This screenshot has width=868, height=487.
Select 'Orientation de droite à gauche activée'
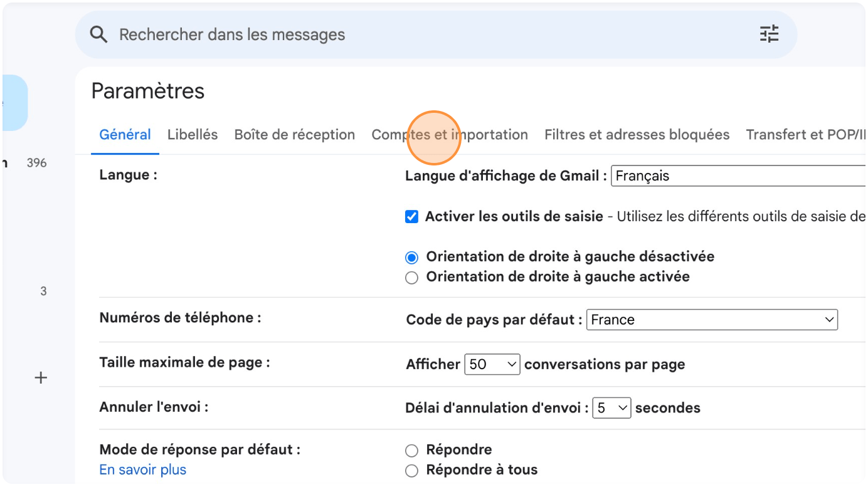(411, 277)
